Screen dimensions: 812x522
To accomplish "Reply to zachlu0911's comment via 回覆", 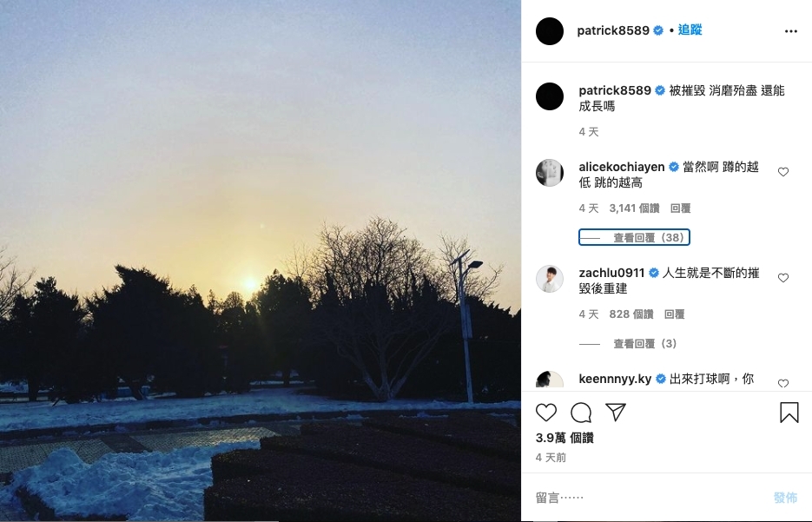I will pos(674,314).
